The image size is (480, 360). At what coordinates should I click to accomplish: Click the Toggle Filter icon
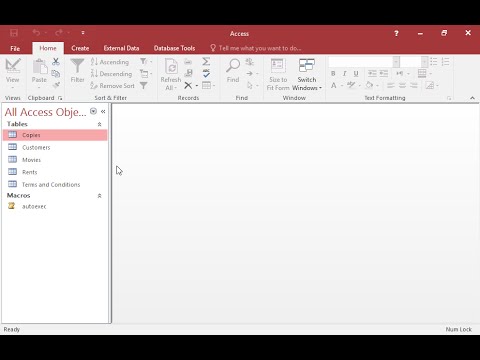(x=144, y=86)
